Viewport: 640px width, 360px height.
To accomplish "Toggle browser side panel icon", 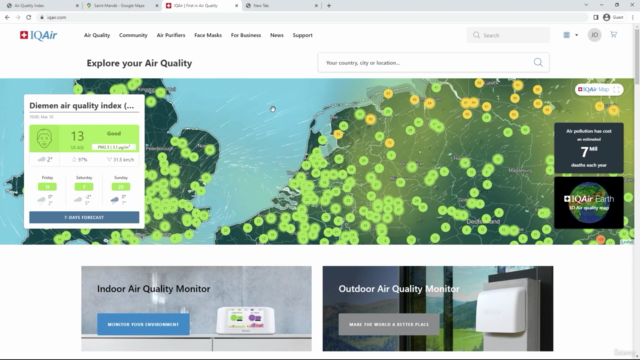I will pos(596,17).
